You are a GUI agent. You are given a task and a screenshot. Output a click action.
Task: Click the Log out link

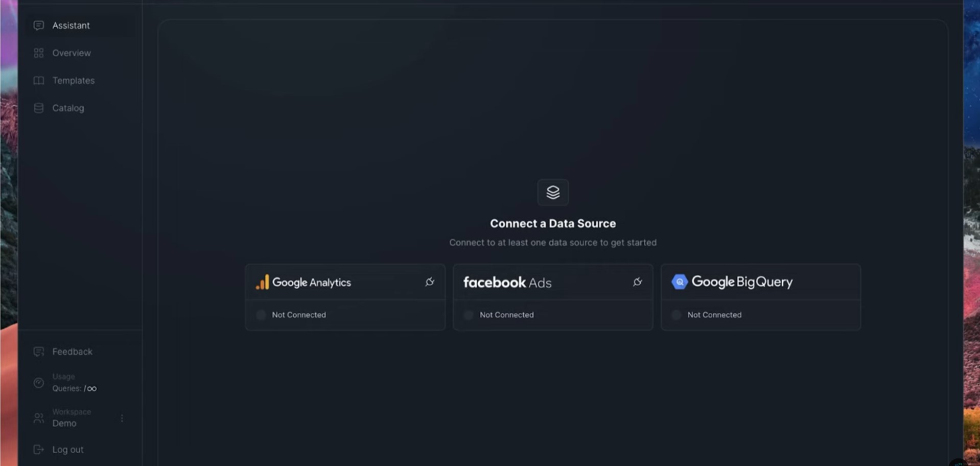[x=68, y=450]
